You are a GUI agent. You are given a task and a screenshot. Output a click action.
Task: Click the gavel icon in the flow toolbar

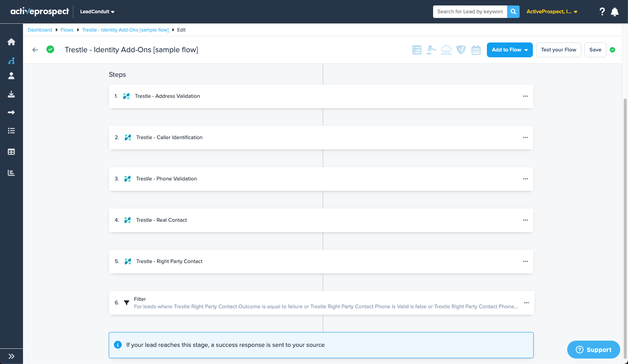[x=431, y=50]
